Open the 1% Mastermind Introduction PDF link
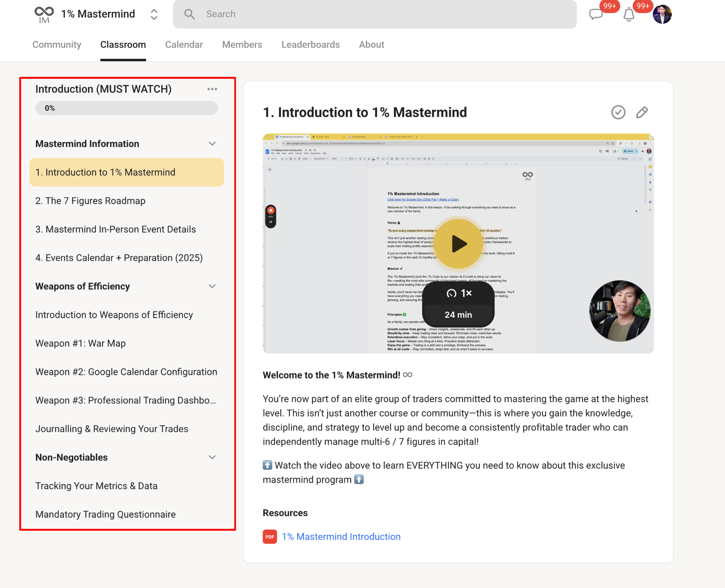Screen dimensions: 725x588 pyautogui.click(x=341, y=537)
